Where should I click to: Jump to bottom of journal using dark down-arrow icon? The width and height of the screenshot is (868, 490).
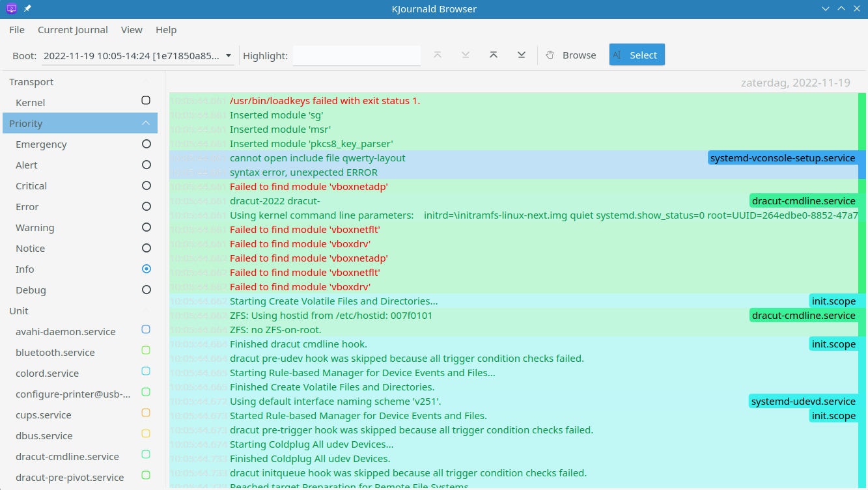coord(522,55)
